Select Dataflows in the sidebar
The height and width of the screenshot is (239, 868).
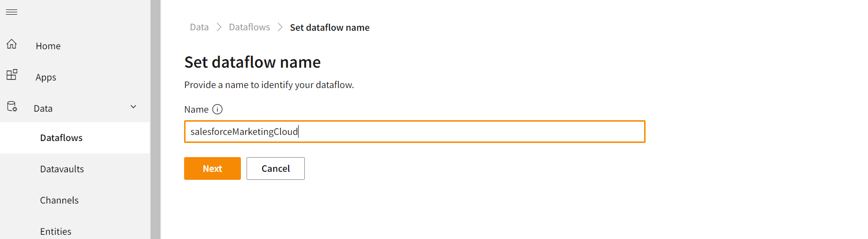pyautogui.click(x=61, y=138)
